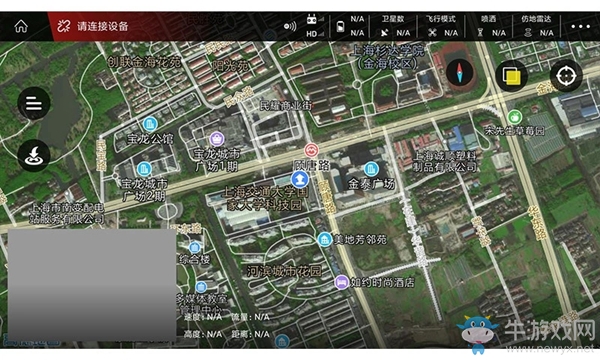Toggle the yellow map layer switcher
This screenshot has width=600, height=360.
[x=512, y=75]
